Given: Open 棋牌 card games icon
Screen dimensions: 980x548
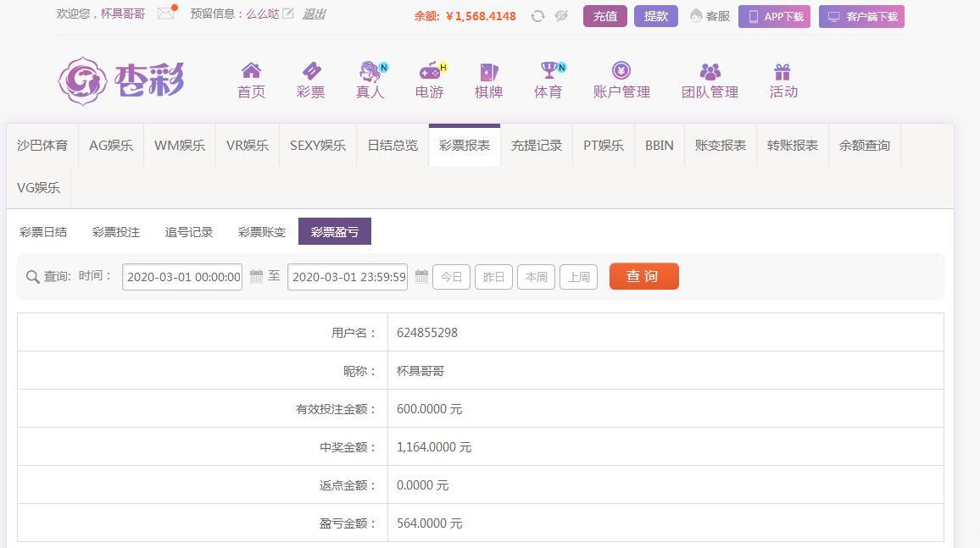Looking at the screenshot, I should tap(488, 71).
